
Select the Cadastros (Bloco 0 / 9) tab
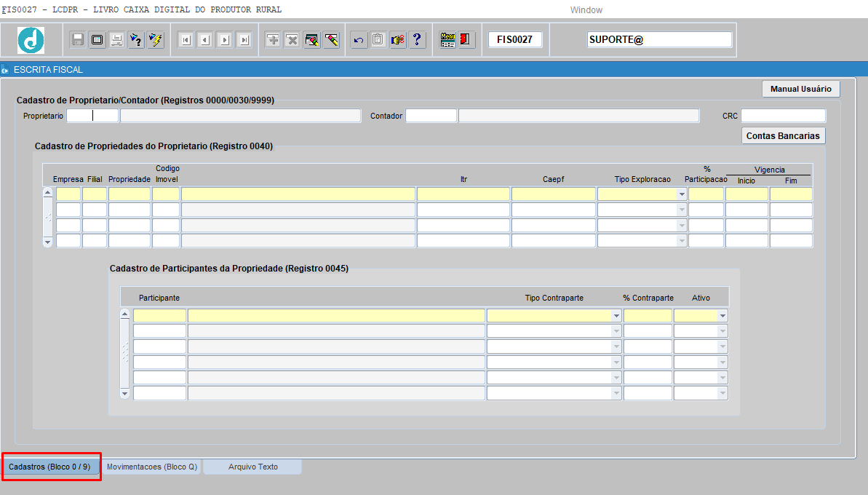pos(49,467)
